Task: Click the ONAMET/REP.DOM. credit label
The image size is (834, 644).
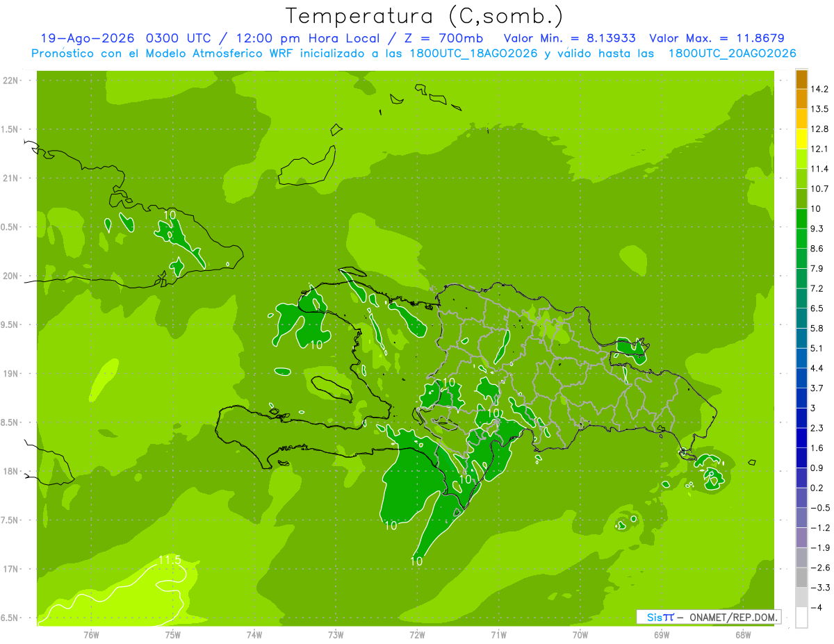Action: [733, 617]
